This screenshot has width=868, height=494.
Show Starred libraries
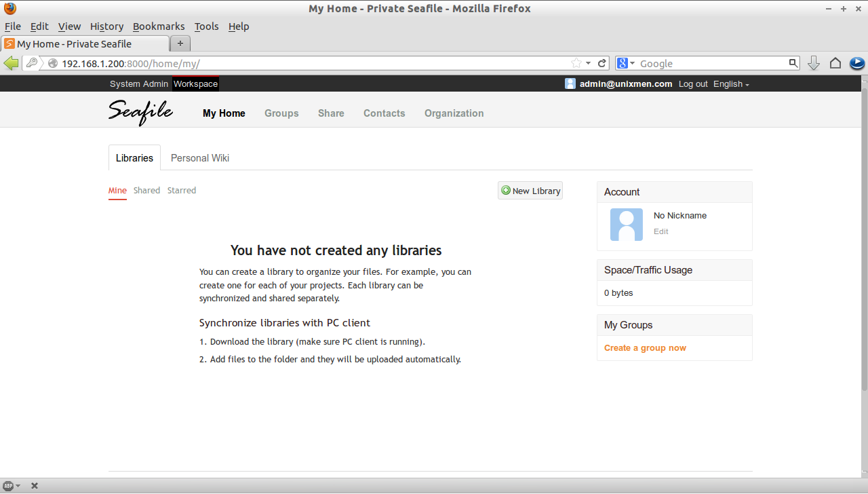coord(182,191)
